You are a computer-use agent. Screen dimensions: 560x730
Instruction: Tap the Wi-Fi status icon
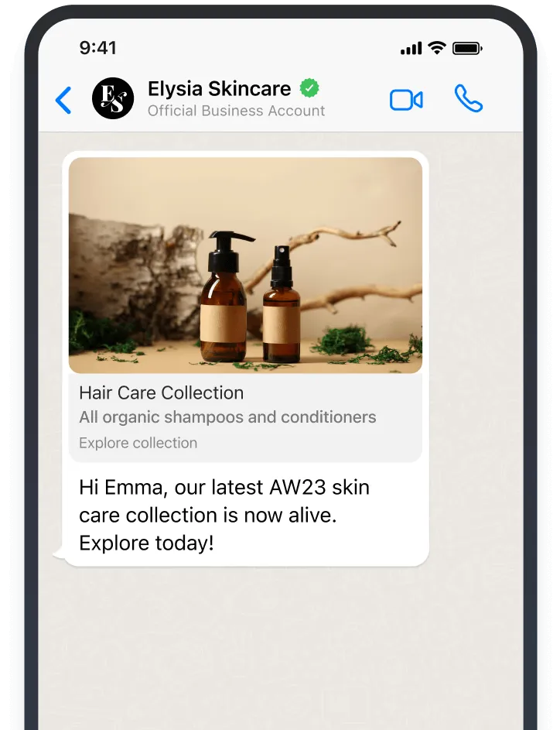pyautogui.click(x=437, y=47)
